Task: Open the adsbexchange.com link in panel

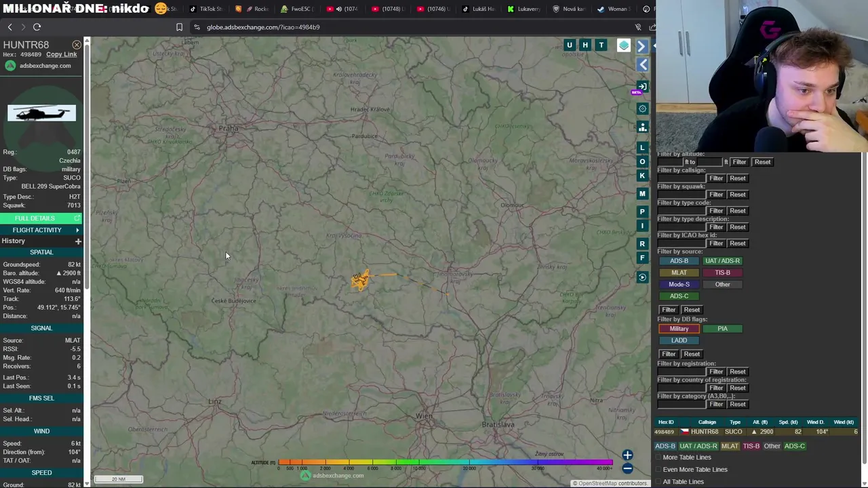Action: click(45, 66)
